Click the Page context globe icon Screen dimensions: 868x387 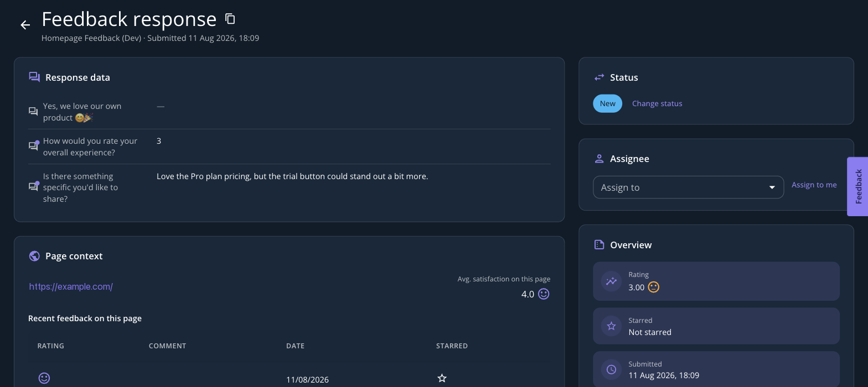pyautogui.click(x=34, y=256)
